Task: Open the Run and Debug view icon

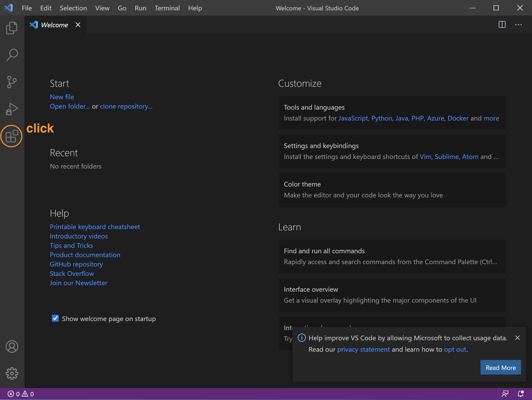Action: [x=12, y=109]
